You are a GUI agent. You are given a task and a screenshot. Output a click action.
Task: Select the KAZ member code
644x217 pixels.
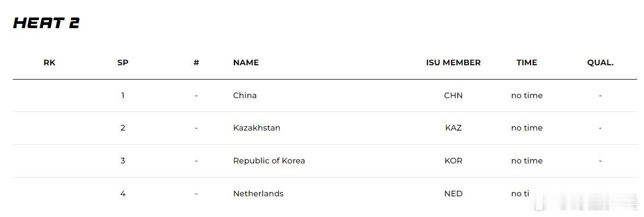coord(453,128)
